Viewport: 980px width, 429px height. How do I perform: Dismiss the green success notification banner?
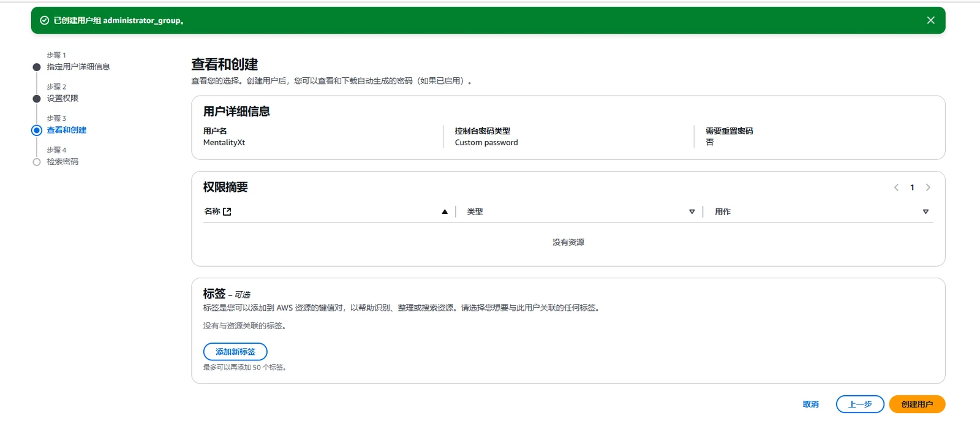[930, 20]
